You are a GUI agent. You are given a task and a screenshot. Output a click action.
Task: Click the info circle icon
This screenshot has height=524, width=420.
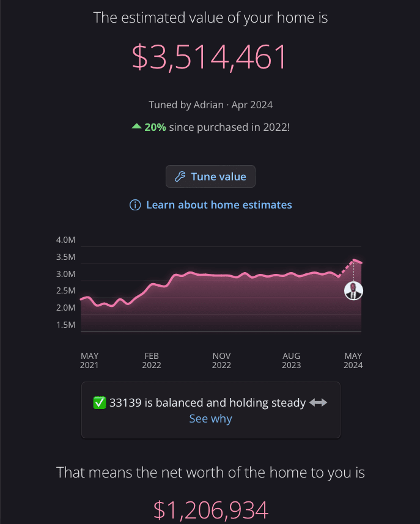click(x=135, y=205)
